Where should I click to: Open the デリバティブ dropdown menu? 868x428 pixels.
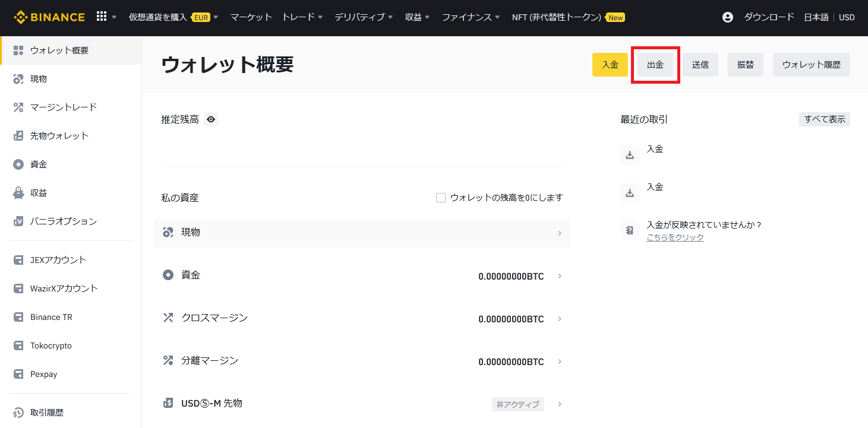pos(364,17)
